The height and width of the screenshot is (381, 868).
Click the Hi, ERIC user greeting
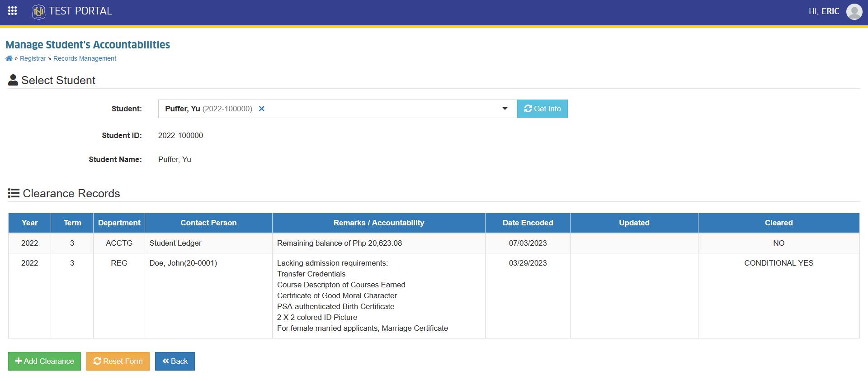pyautogui.click(x=824, y=11)
